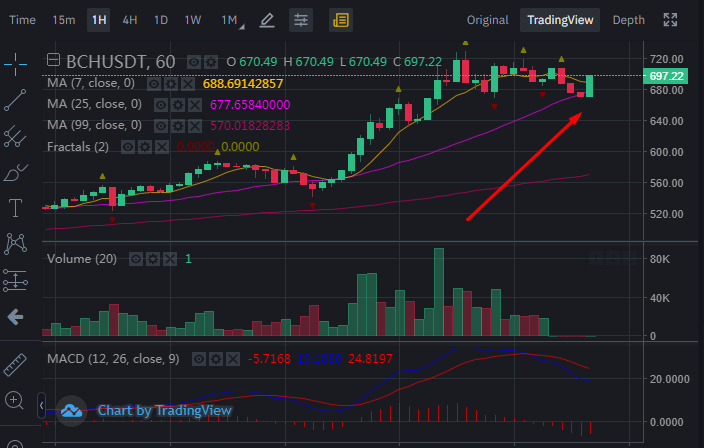Open the drawing pencil tool in top bar

point(267,20)
